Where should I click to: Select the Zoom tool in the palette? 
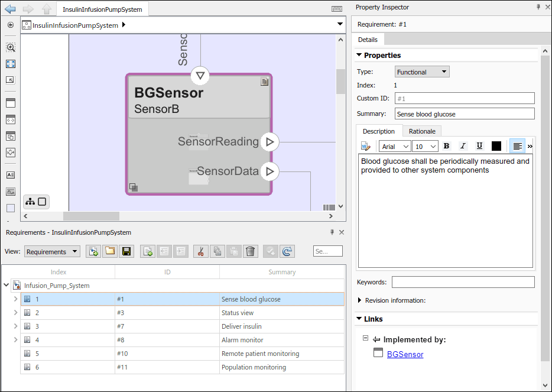tap(9, 47)
